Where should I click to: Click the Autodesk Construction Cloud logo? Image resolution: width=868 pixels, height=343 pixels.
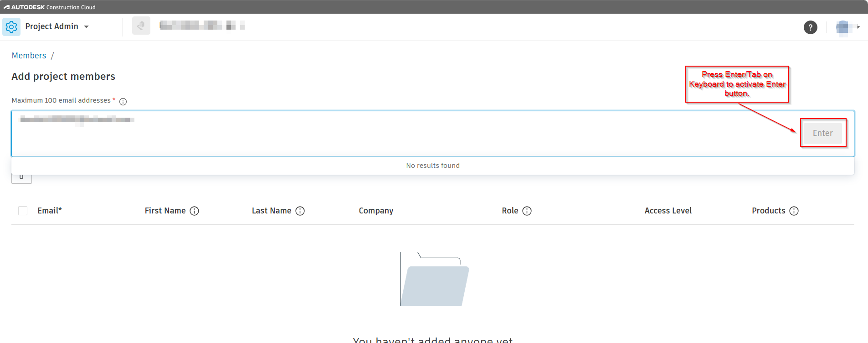click(50, 7)
